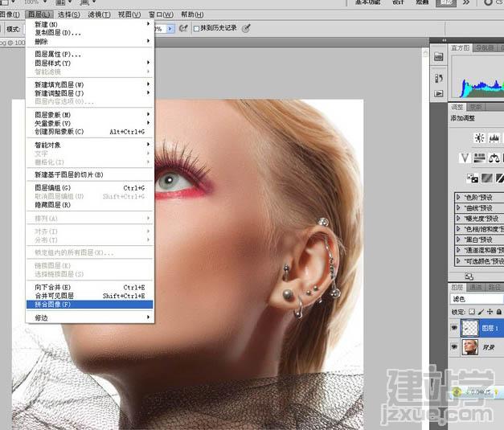Open the Mini Bridge panel icon
Screen dimensions: 504x430
(439, 57)
